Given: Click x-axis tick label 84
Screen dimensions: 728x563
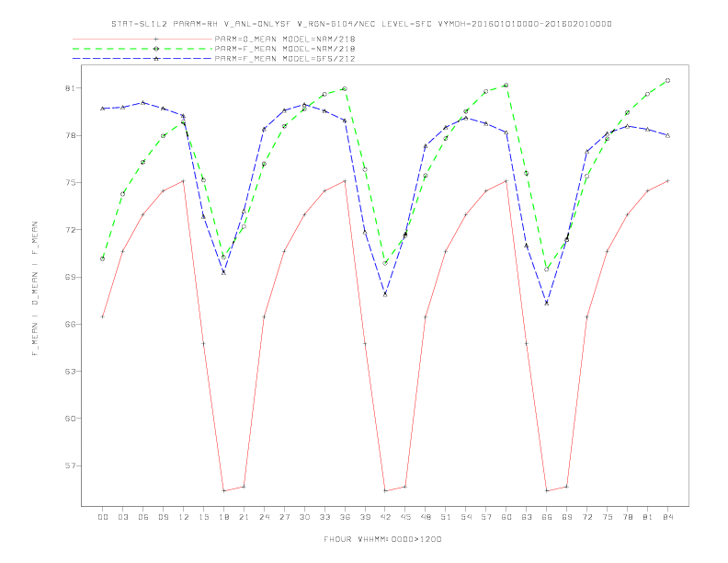Looking at the screenshot, I should 668,517.
